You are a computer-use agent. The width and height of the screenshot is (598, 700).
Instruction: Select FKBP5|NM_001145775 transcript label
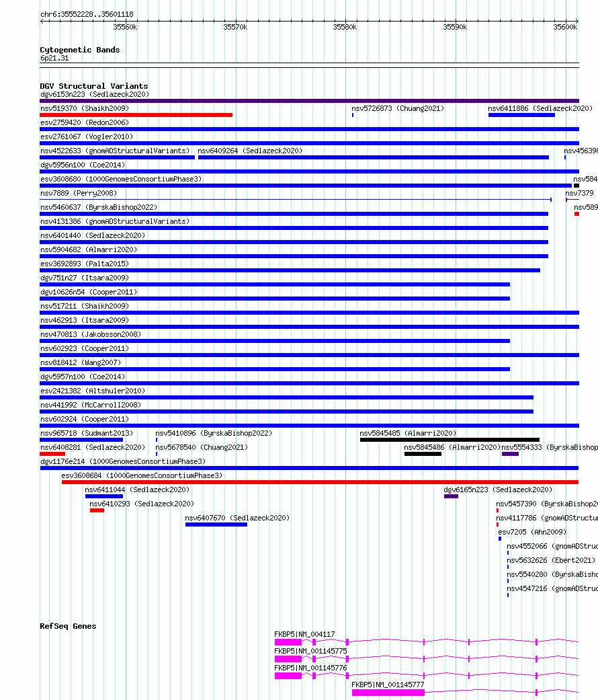pos(310,652)
